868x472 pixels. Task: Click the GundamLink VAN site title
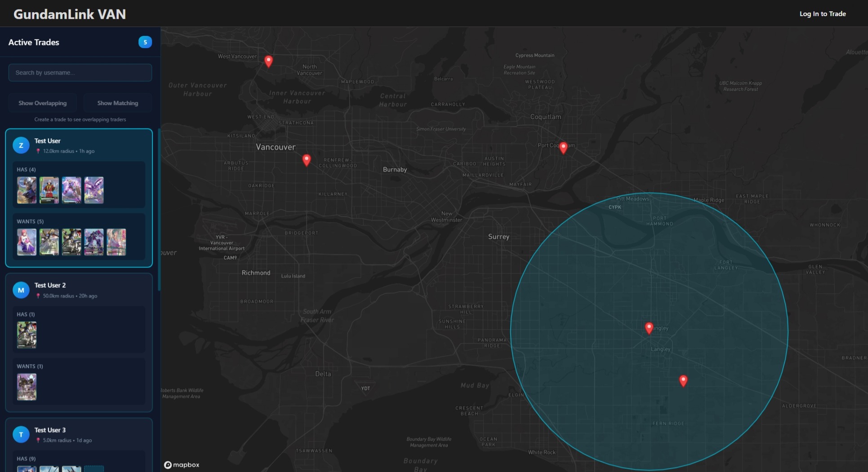coord(70,14)
